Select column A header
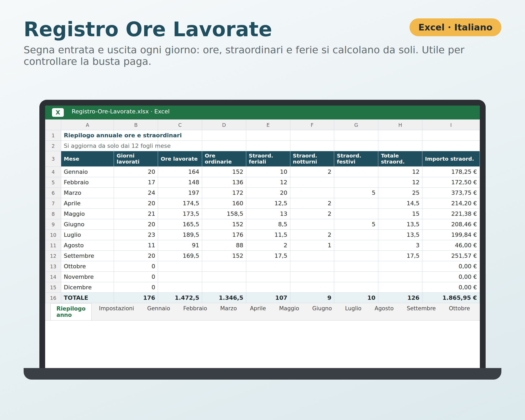Image resolution: width=525 pixels, height=420 pixels. pos(87,125)
